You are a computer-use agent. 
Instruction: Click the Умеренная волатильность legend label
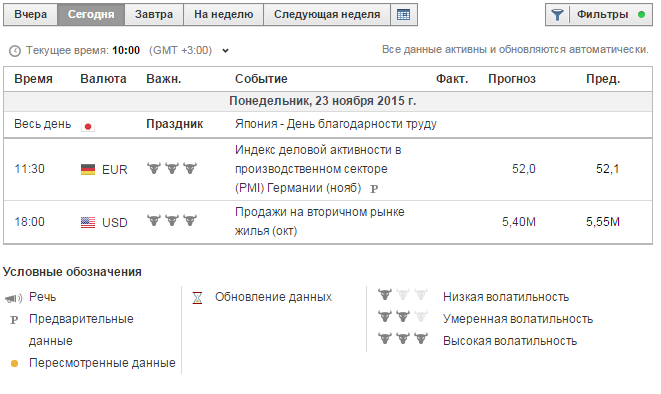pyautogui.click(x=518, y=319)
